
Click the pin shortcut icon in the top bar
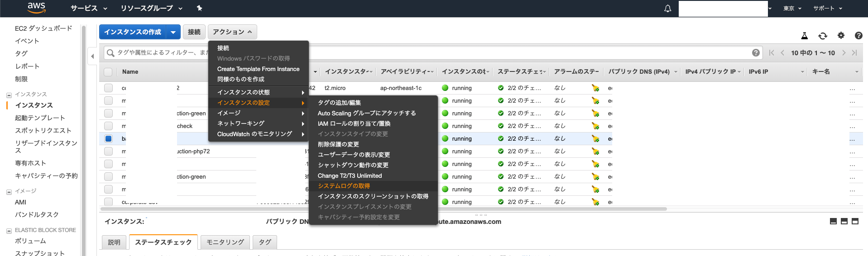click(x=199, y=8)
